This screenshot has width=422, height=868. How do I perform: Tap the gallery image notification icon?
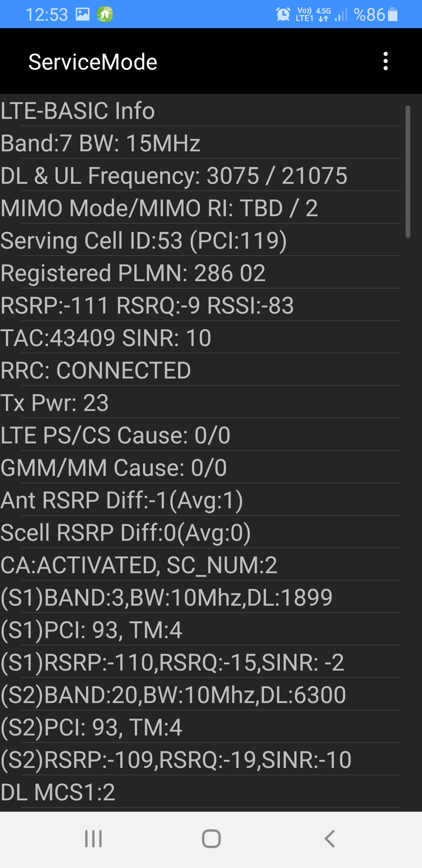(82, 14)
